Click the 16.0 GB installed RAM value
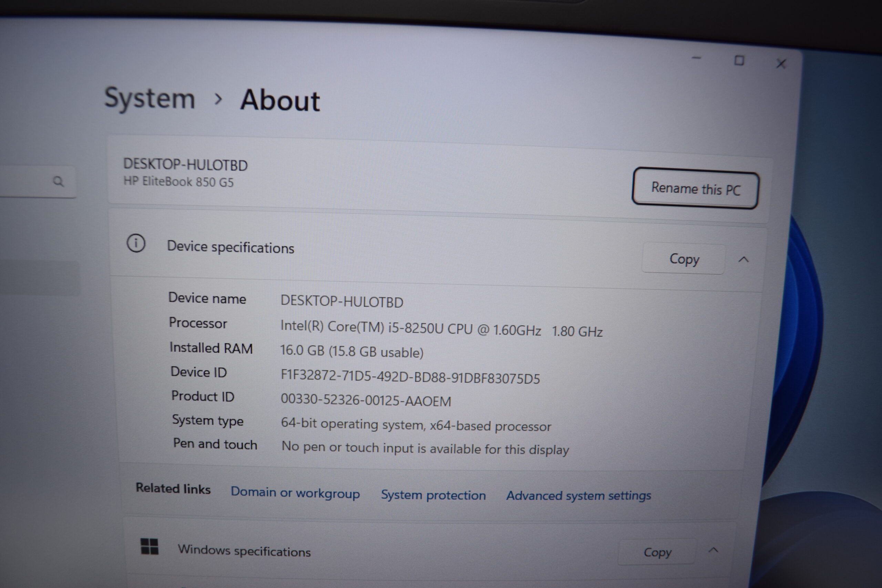Screen dimensions: 882x588 coord(352,351)
